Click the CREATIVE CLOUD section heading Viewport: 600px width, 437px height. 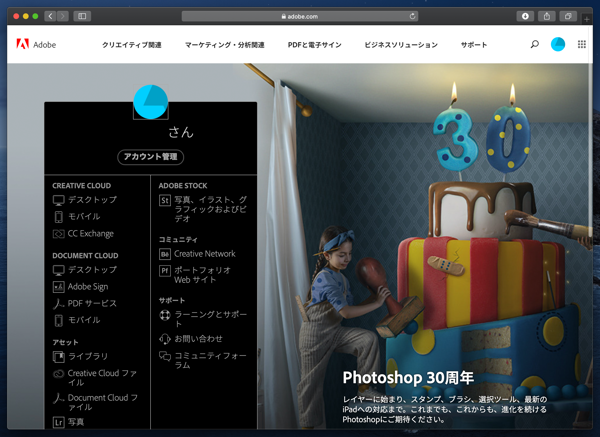click(x=82, y=186)
